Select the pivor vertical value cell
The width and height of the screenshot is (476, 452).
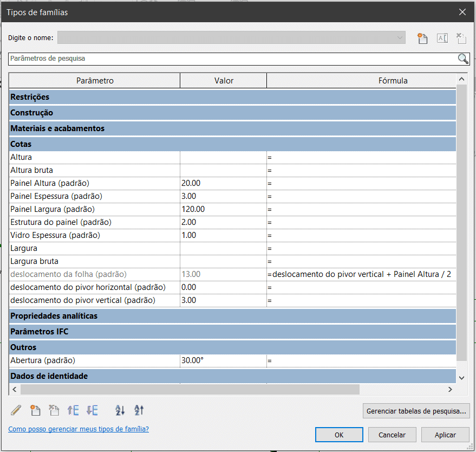tap(224, 300)
